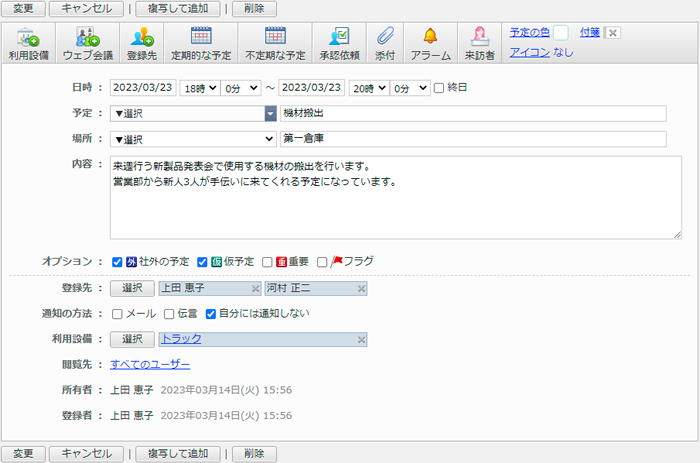
Task: Click the 予定の色 color swatch
Action: click(561, 33)
